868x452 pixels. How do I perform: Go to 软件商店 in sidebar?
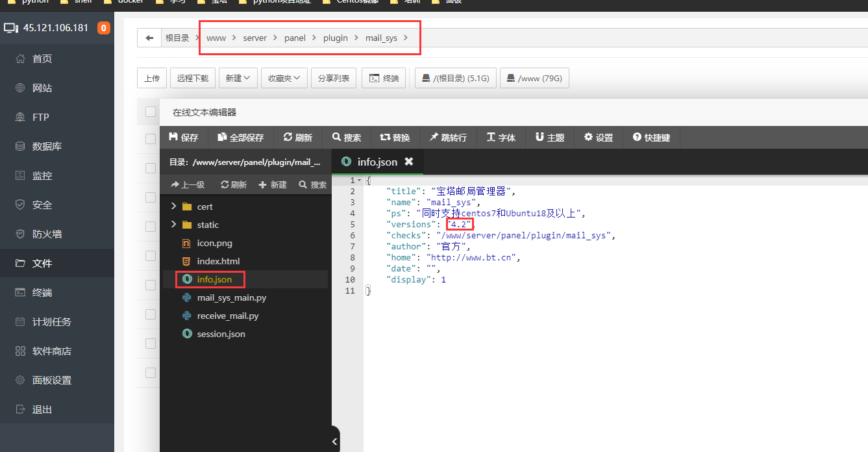click(52, 351)
